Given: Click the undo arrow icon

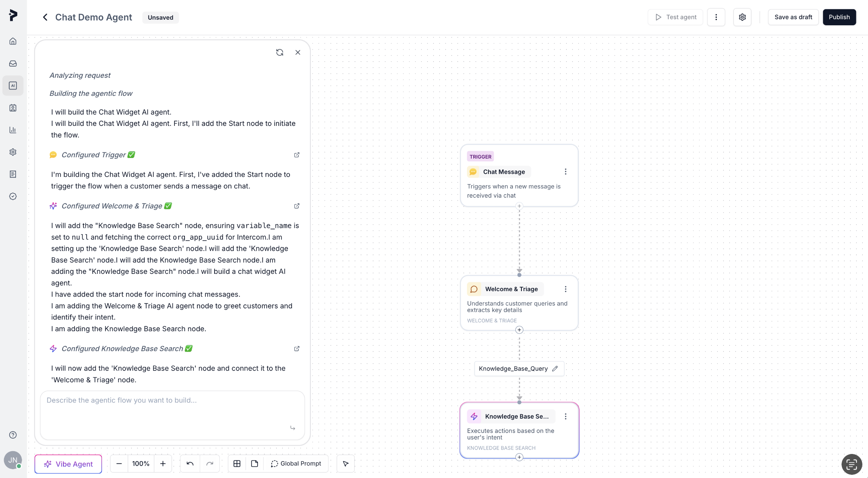Looking at the screenshot, I should coord(190,464).
